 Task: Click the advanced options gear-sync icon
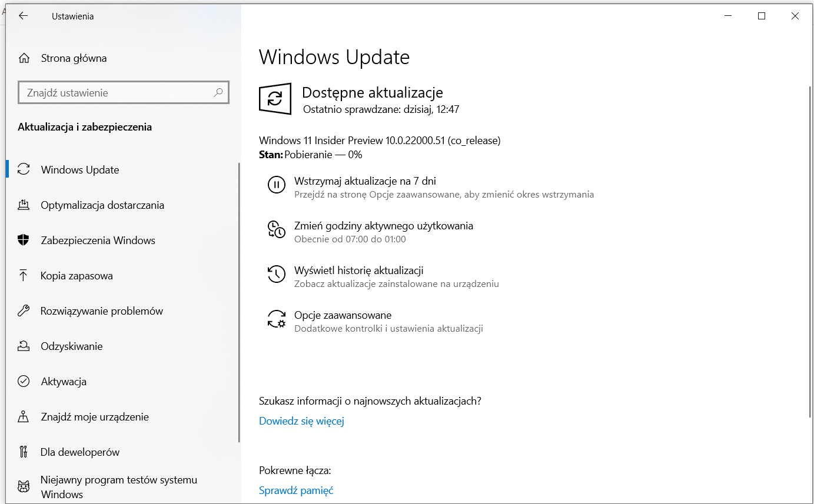[x=276, y=319]
